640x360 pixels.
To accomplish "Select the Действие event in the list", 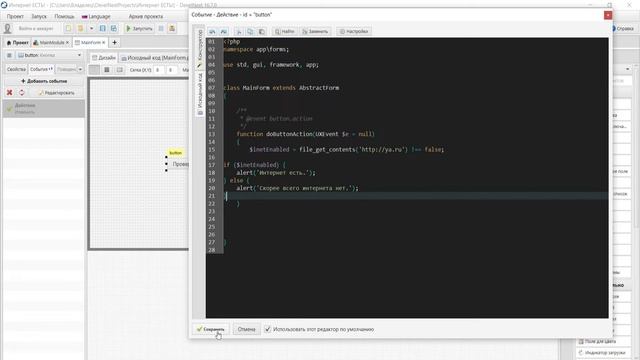I will pyautogui.click(x=44, y=108).
